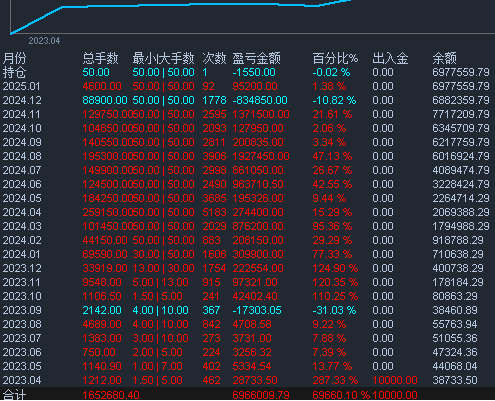
Task: Select the 2025.01 month row
Action: (247, 86)
